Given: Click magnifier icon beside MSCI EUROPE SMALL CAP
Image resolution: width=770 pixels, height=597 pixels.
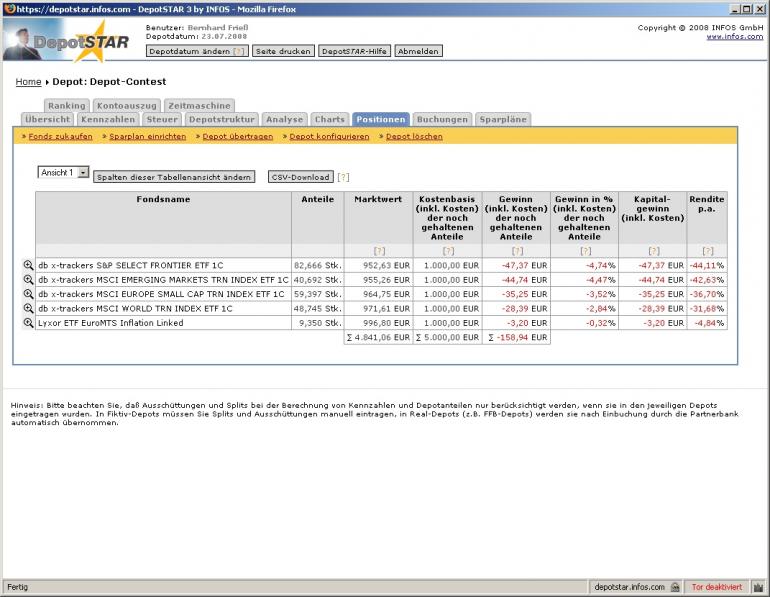Looking at the screenshot, I should pyautogui.click(x=28, y=294).
